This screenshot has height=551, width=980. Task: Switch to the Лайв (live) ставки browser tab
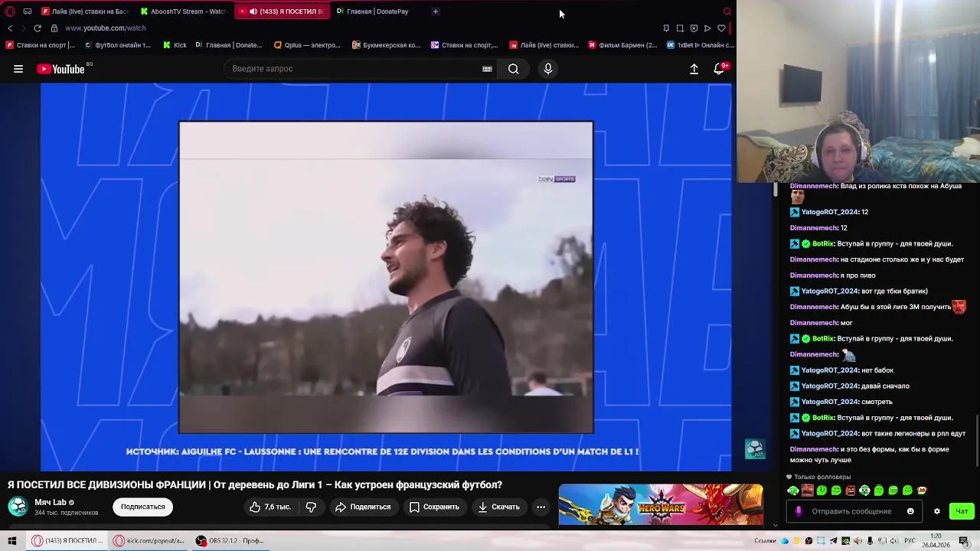coord(86,11)
